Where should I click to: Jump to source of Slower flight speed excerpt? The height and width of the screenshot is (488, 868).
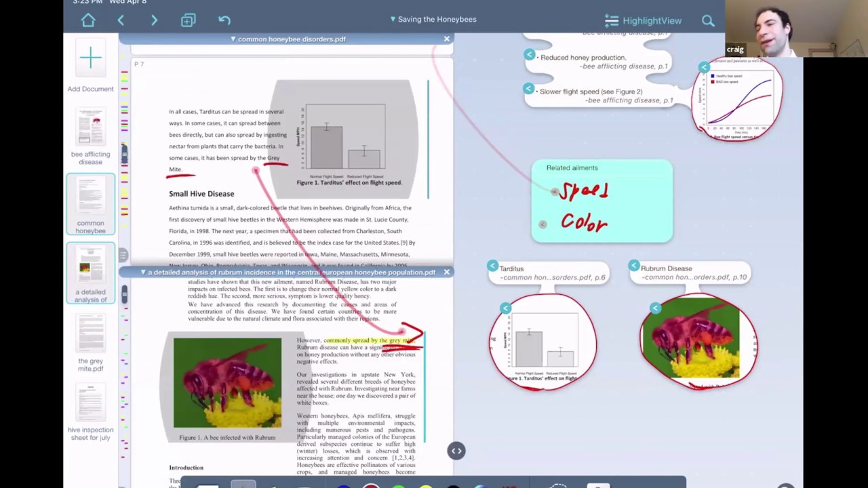[529, 89]
